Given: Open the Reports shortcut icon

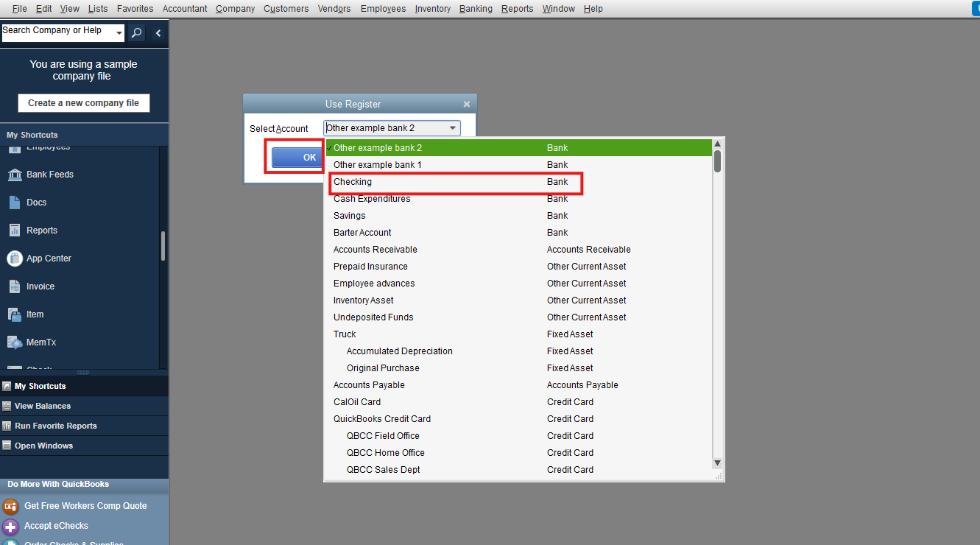Looking at the screenshot, I should pos(15,231).
